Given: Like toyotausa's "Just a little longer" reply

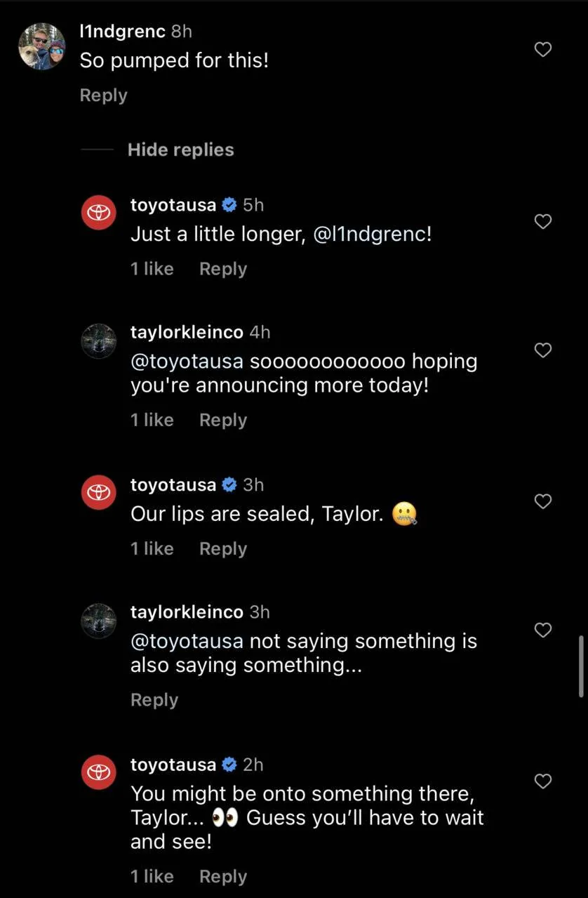Looking at the screenshot, I should (542, 222).
